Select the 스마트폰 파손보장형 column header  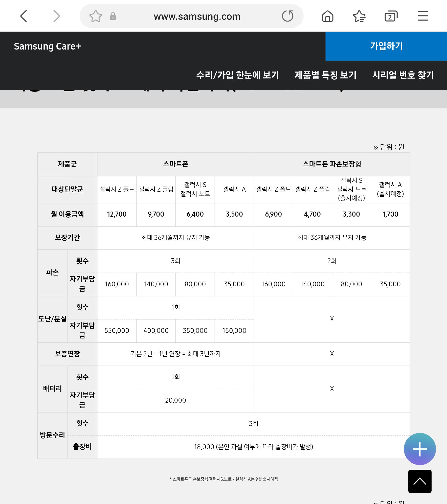(332, 164)
